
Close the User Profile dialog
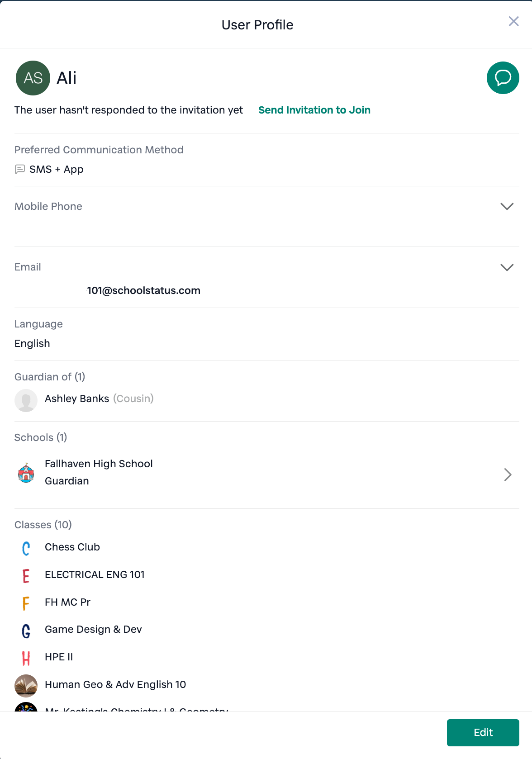513,21
